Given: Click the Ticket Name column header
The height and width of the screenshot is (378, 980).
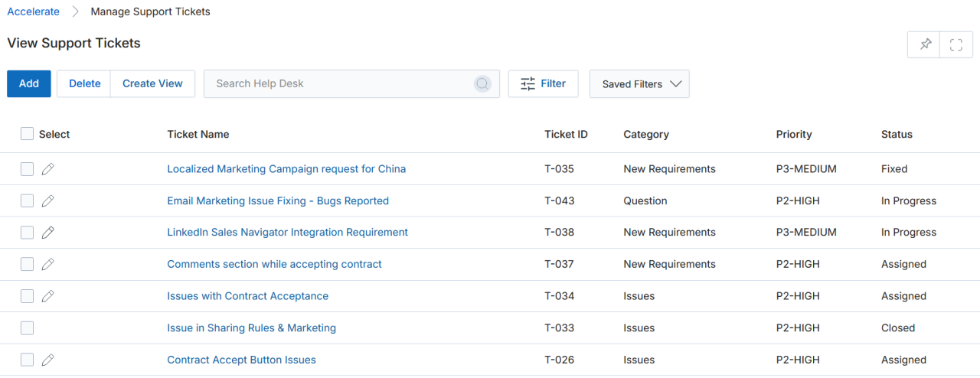Looking at the screenshot, I should point(198,135).
